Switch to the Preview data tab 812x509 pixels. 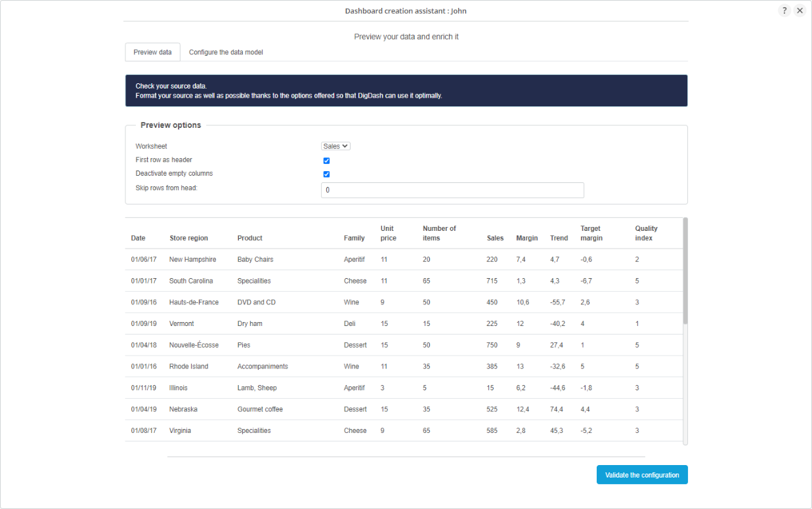click(x=152, y=52)
